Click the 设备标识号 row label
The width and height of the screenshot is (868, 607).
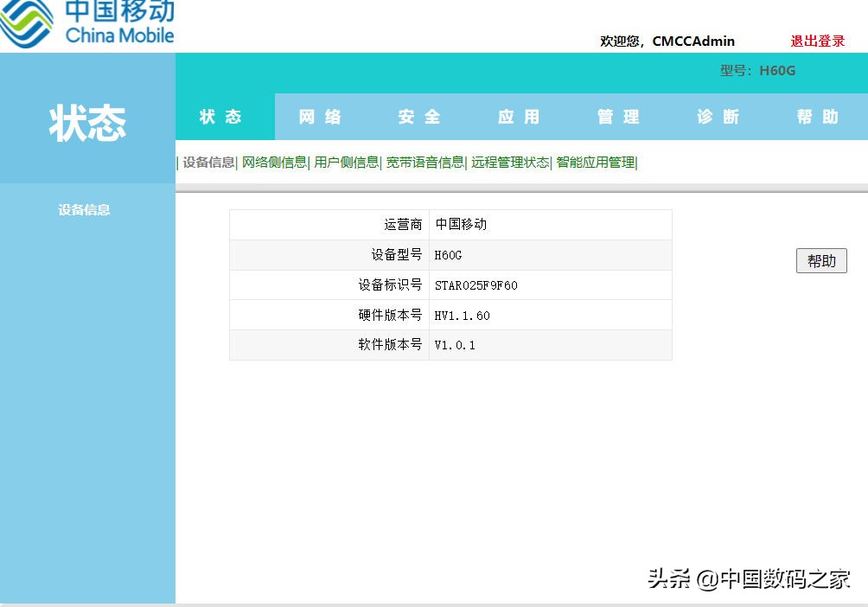click(390, 285)
